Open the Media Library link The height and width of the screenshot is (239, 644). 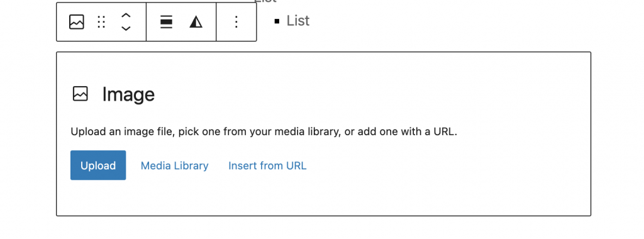tap(175, 165)
